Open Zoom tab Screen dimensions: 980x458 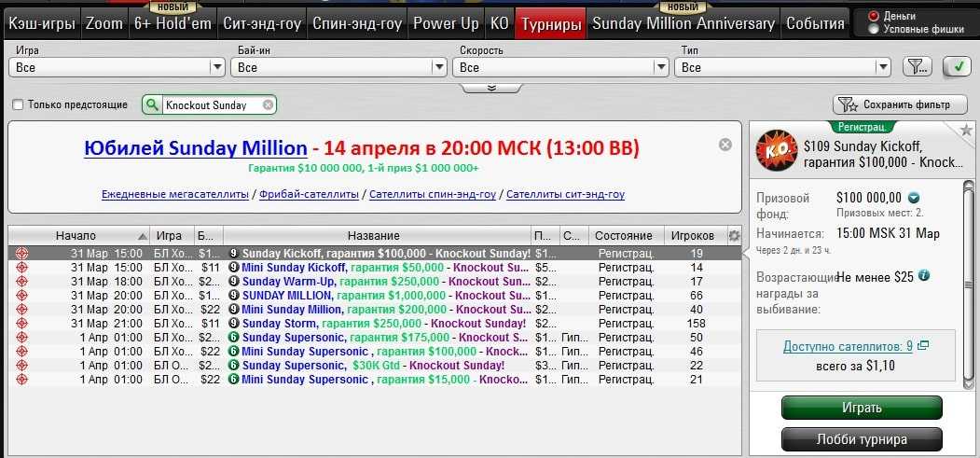click(104, 23)
